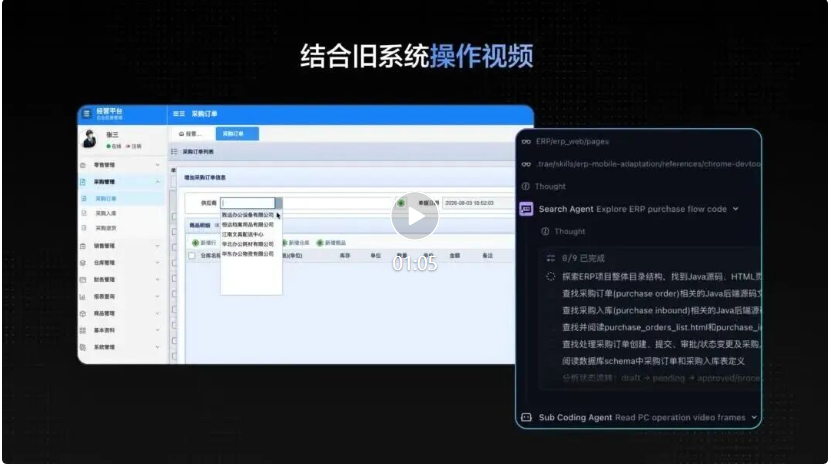Collapse the highlighted 采购管理 sidebar menu
Viewport: 831px width, 466px height.
(x=157, y=182)
